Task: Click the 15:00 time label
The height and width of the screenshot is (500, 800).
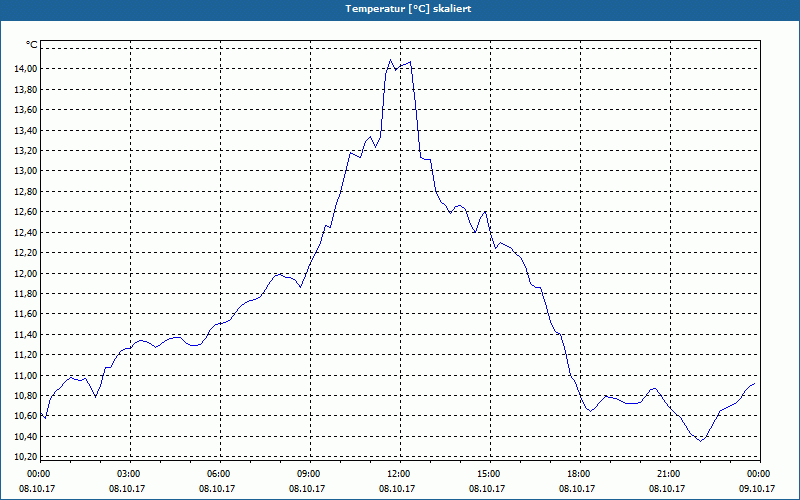Action: coord(490,474)
